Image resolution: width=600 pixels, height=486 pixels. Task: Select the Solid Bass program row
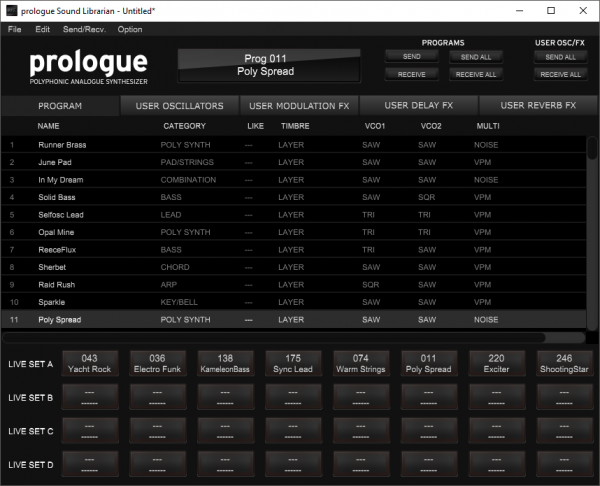pos(293,197)
